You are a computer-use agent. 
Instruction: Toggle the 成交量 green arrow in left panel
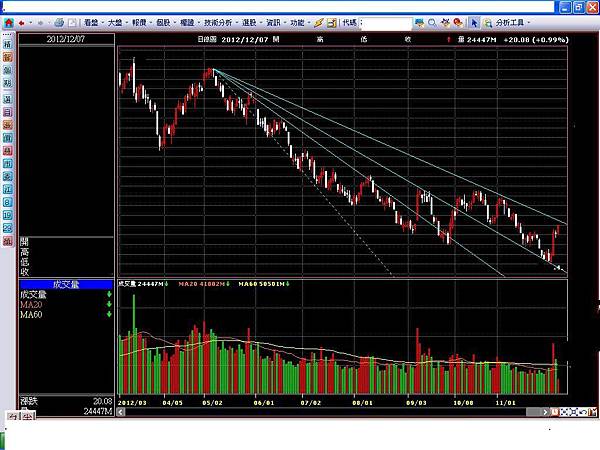pyautogui.click(x=109, y=294)
